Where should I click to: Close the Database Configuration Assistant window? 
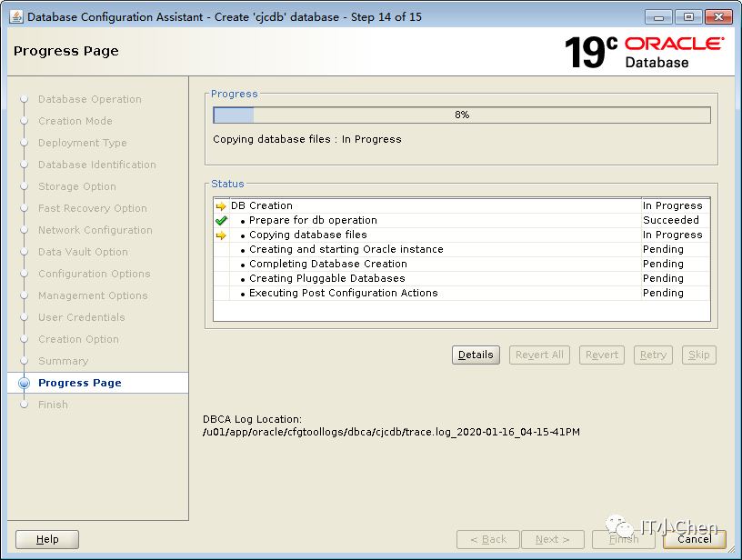pyautogui.click(x=718, y=17)
